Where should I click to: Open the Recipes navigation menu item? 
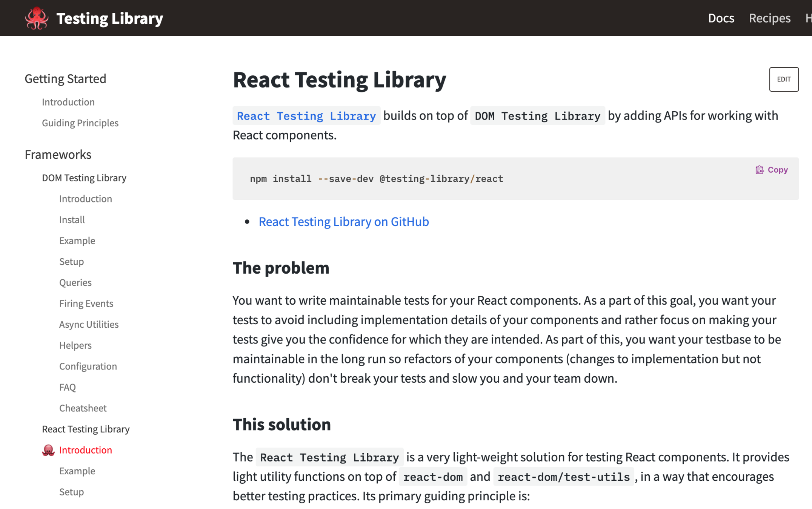[x=769, y=18]
